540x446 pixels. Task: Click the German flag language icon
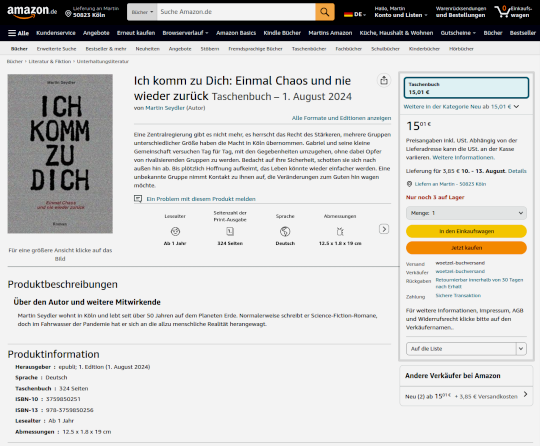click(348, 14)
